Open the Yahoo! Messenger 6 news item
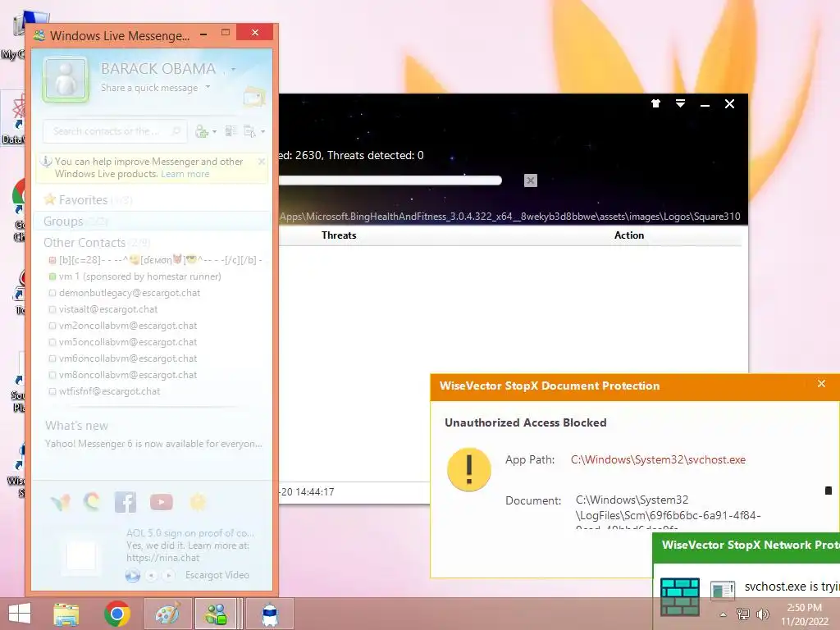Image resolution: width=840 pixels, height=630 pixels. coord(153,444)
